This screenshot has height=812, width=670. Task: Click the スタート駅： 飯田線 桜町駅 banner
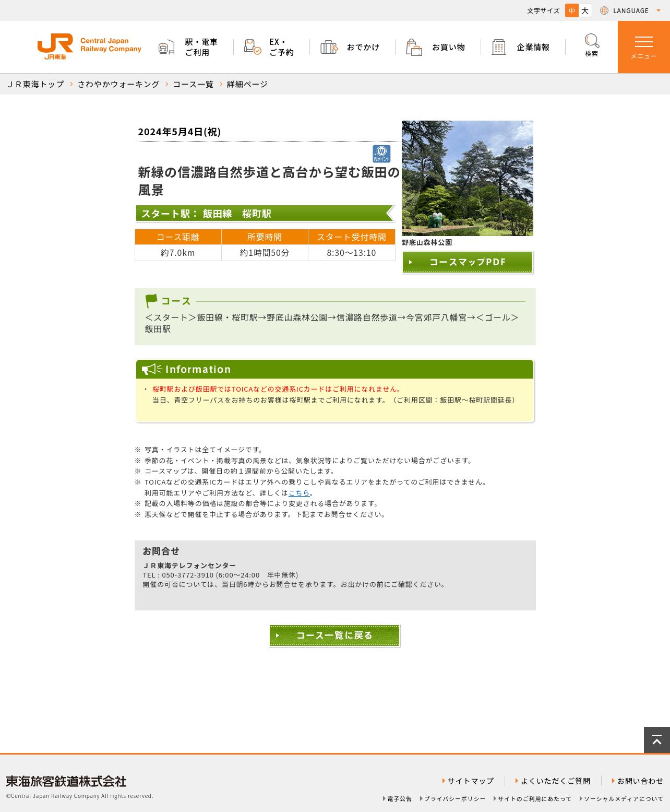point(265,214)
